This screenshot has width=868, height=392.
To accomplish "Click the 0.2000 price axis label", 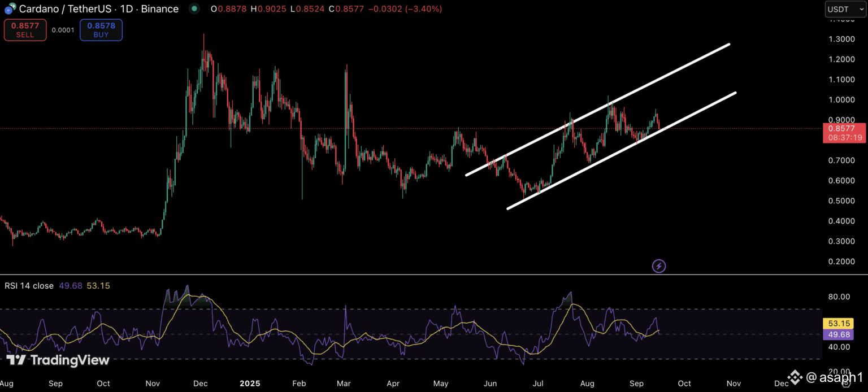I will tap(843, 262).
